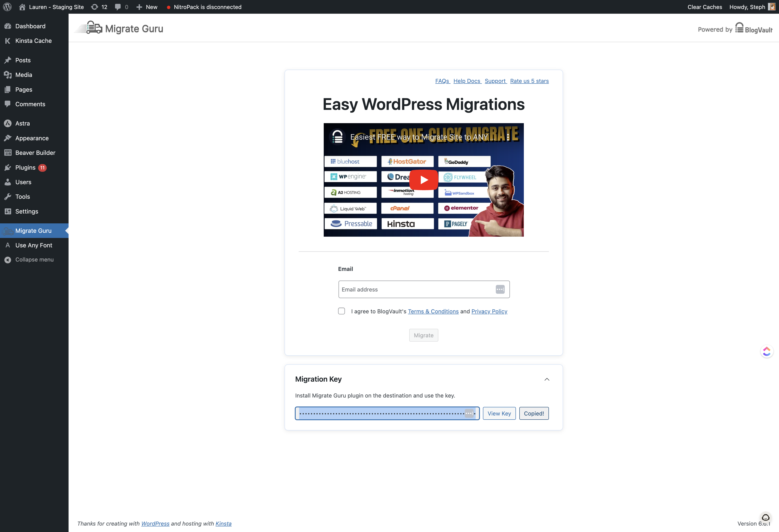Click the password manager icon in Email field

pyautogui.click(x=500, y=289)
